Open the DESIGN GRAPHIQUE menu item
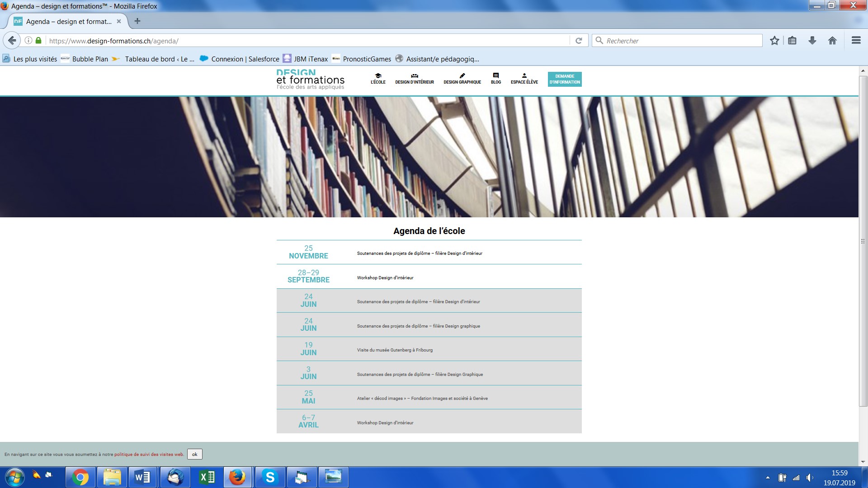 click(462, 79)
